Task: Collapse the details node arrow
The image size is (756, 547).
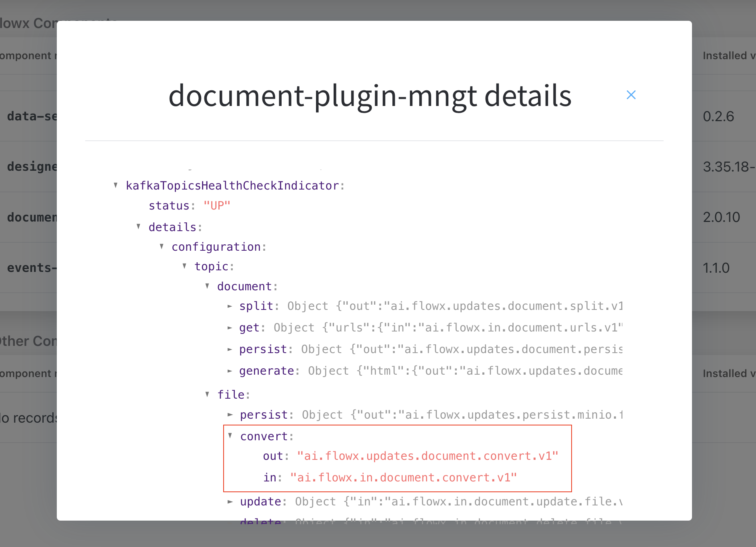Action: (x=138, y=226)
